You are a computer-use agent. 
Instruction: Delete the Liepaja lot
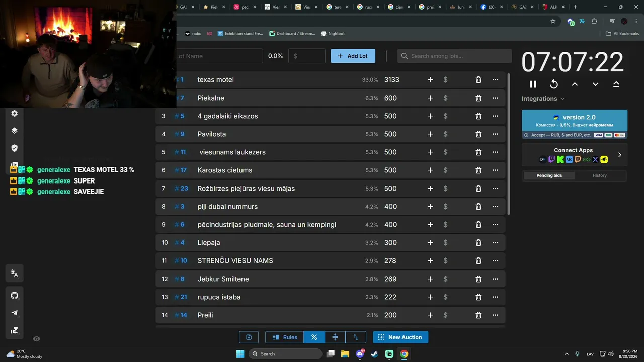(x=478, y=243)
